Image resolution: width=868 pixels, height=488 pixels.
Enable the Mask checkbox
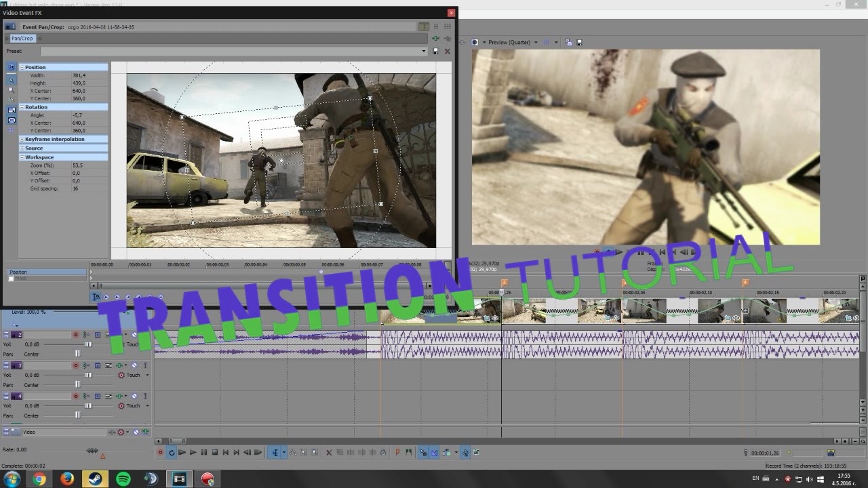click(11, 279)
